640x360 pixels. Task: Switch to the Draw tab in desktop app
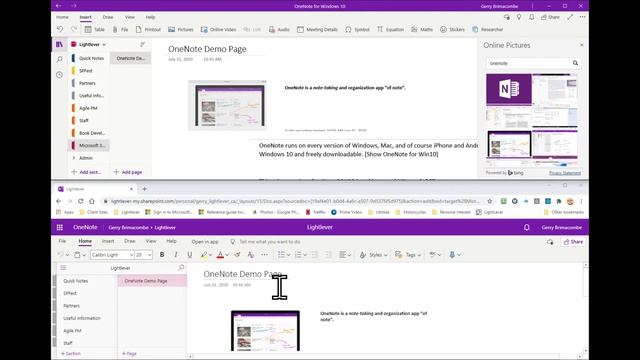(x=108, y=17)
